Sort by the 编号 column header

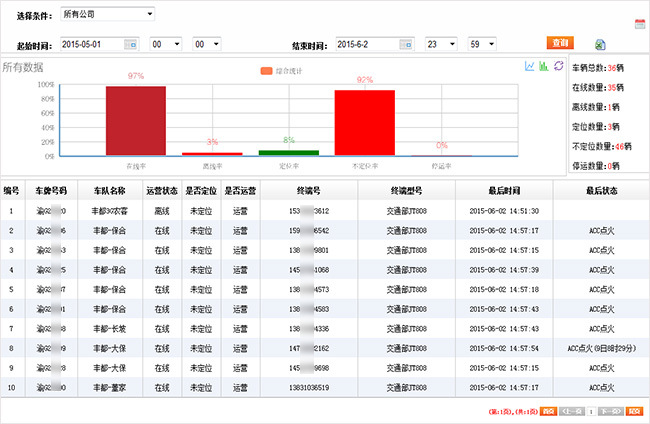pos(12,191)
